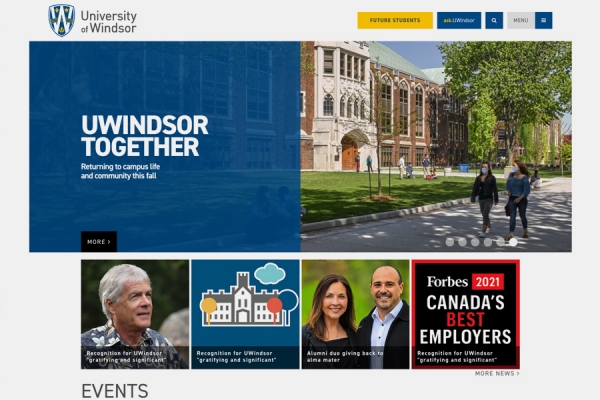Open the MENU label in header
600x400 pixels.
click(520, 20)
